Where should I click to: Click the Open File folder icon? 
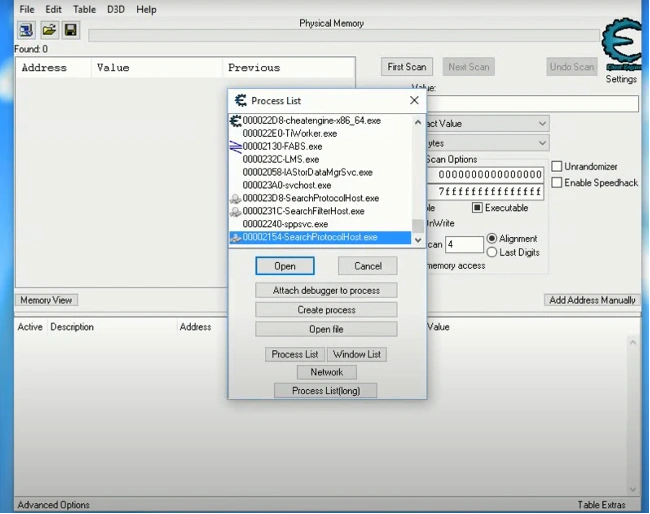click(48, 30)
